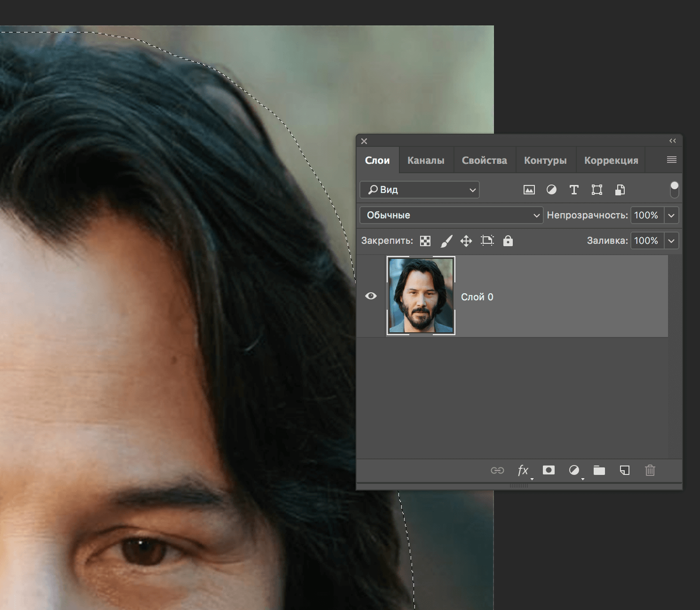Create a new layer icon

[625, 470]
